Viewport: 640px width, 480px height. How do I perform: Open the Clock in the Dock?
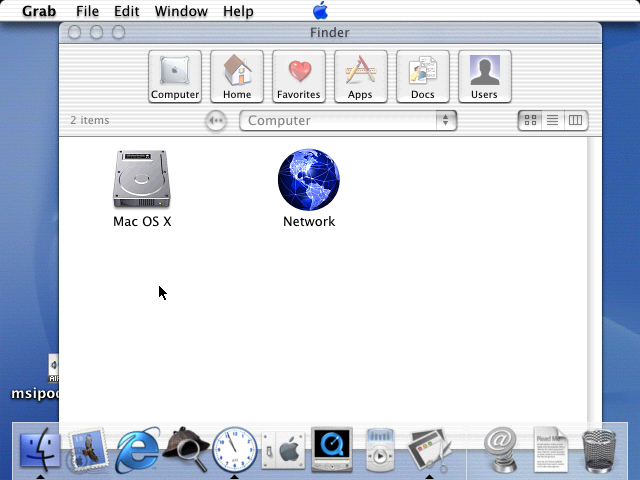pos(235,450)
